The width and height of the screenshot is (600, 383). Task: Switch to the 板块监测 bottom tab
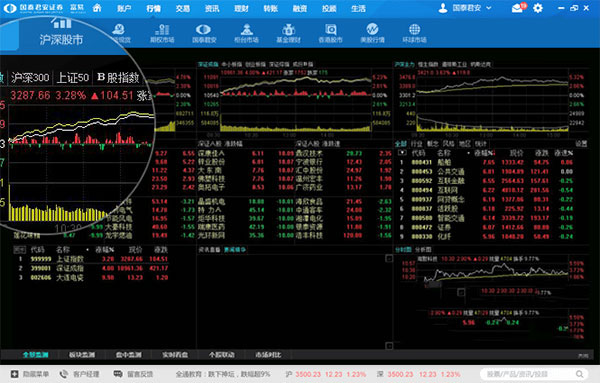pos(82,355)
